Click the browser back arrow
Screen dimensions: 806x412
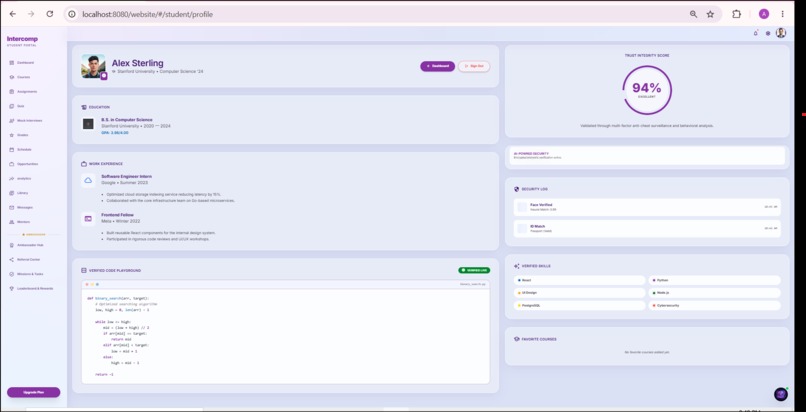[13, 14]
